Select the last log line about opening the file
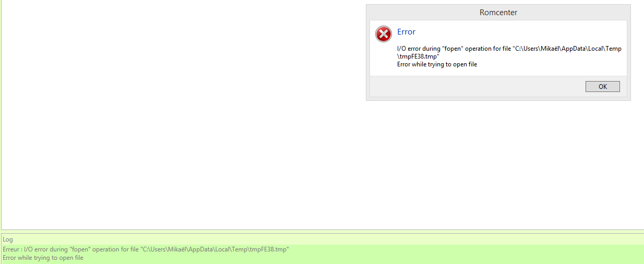Image resolution: width=644 pixels, height=264 pixels. 43,258
